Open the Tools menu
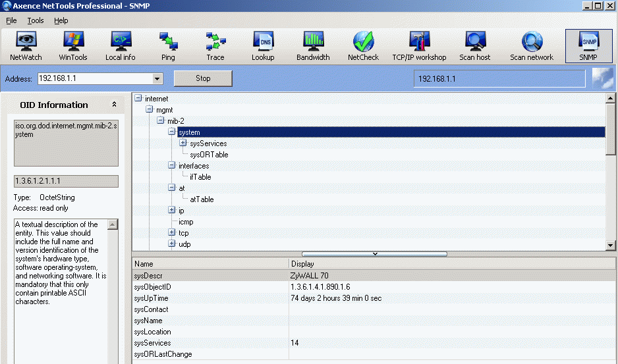Viewport: 618px width, 364px height. 36,20
